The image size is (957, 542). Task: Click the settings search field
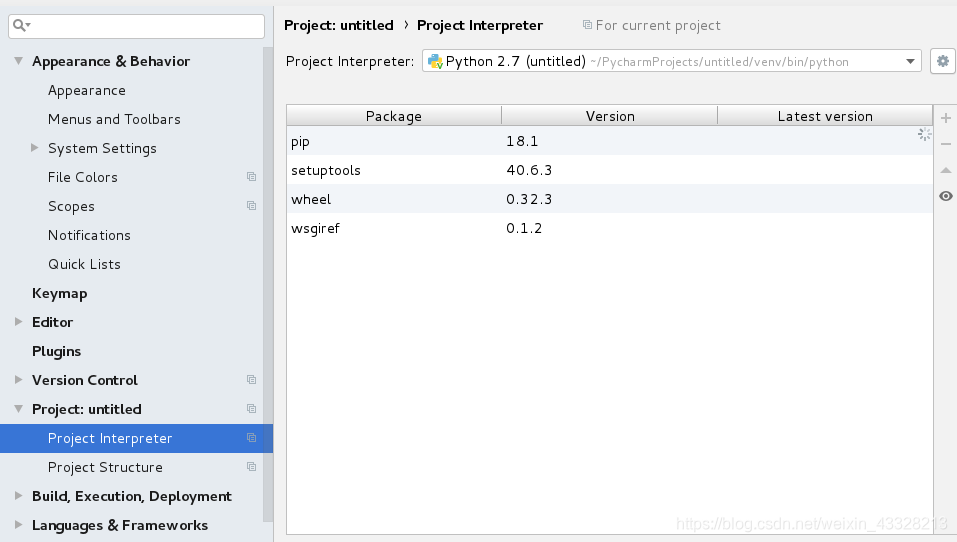click(x=136, y=26)
